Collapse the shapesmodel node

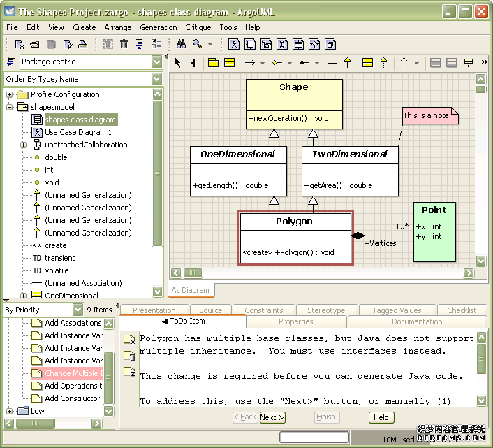pyautogui.click(x=10, y=107)
